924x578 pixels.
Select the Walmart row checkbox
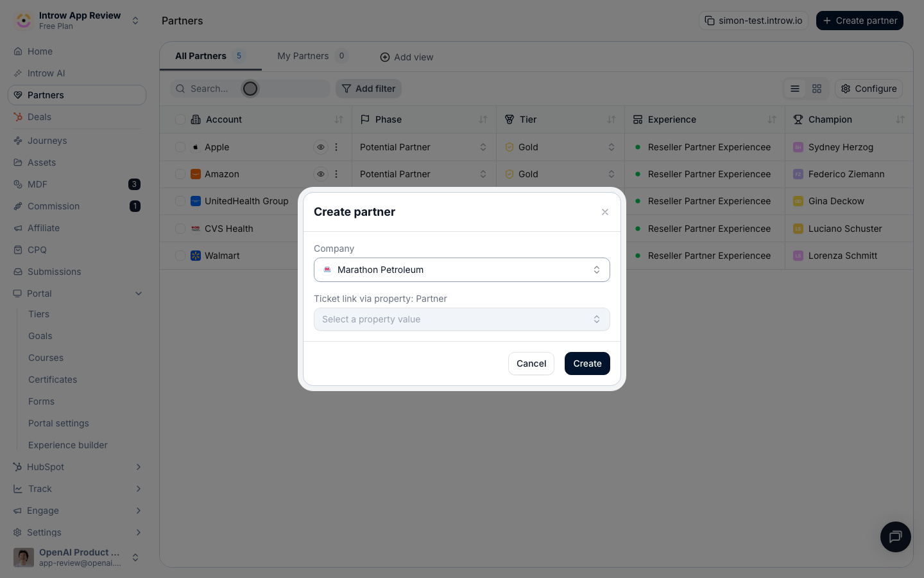click(180, 256)
